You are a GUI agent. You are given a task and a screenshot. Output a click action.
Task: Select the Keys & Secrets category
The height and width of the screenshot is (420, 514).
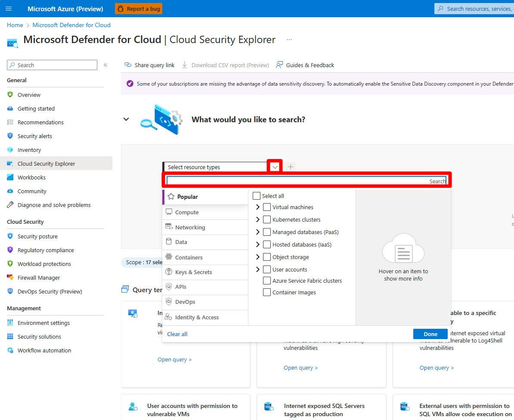[193, 272]
